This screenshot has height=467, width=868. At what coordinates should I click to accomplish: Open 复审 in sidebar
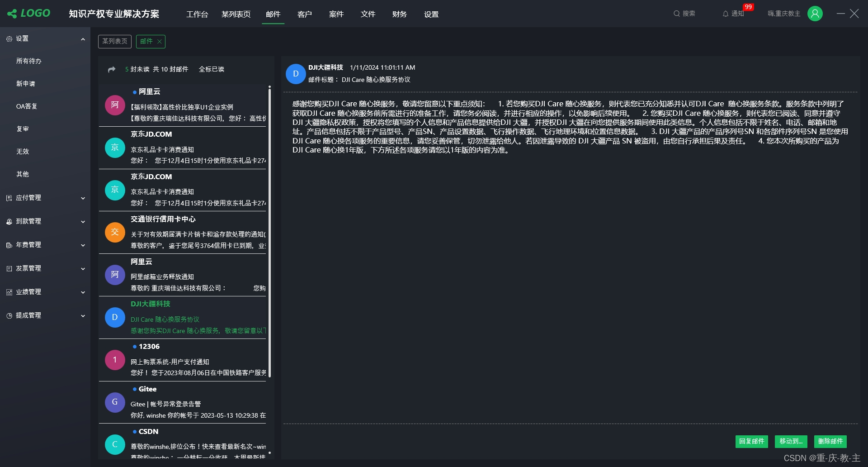[x=23, y=129]
